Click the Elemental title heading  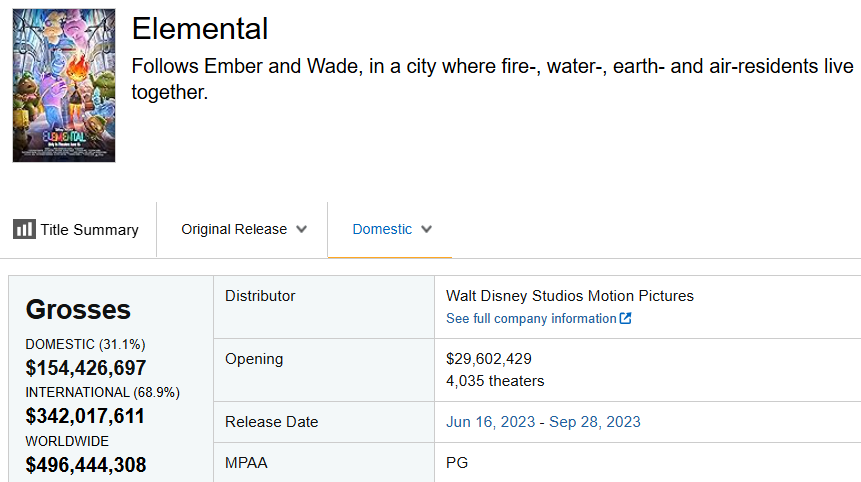click(200, 29)
